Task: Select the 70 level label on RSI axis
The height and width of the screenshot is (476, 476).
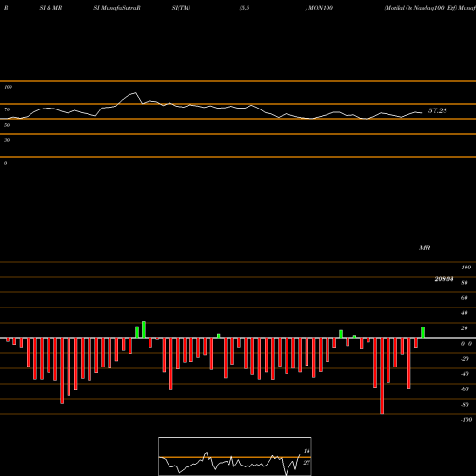Action: click(7, 109)
